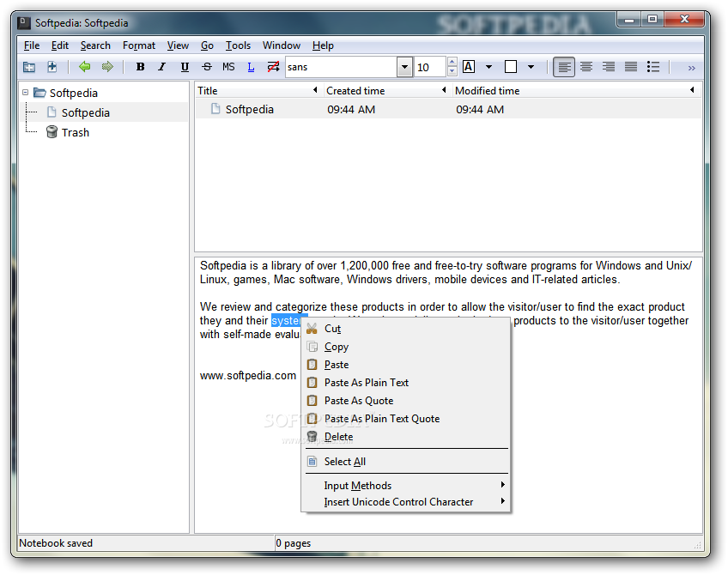Click the make link (L) icon
Screen dimensions: 728x575
(251, 67)
